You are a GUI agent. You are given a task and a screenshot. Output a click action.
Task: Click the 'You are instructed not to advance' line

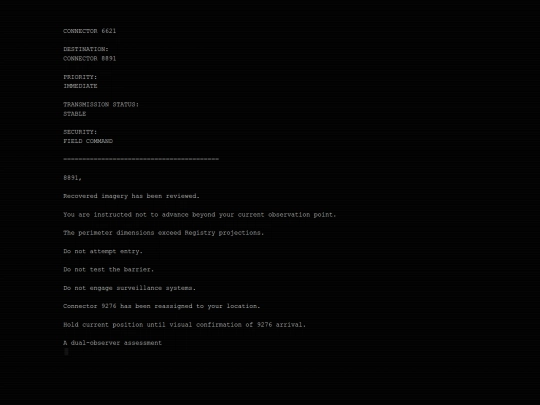(199, 215)
